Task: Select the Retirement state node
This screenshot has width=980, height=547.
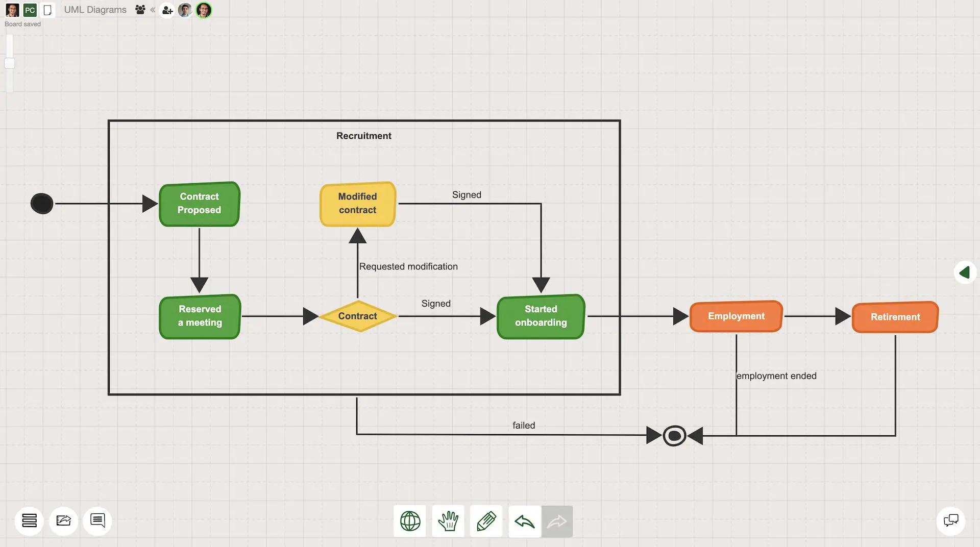Action: (x=895, y=317)
